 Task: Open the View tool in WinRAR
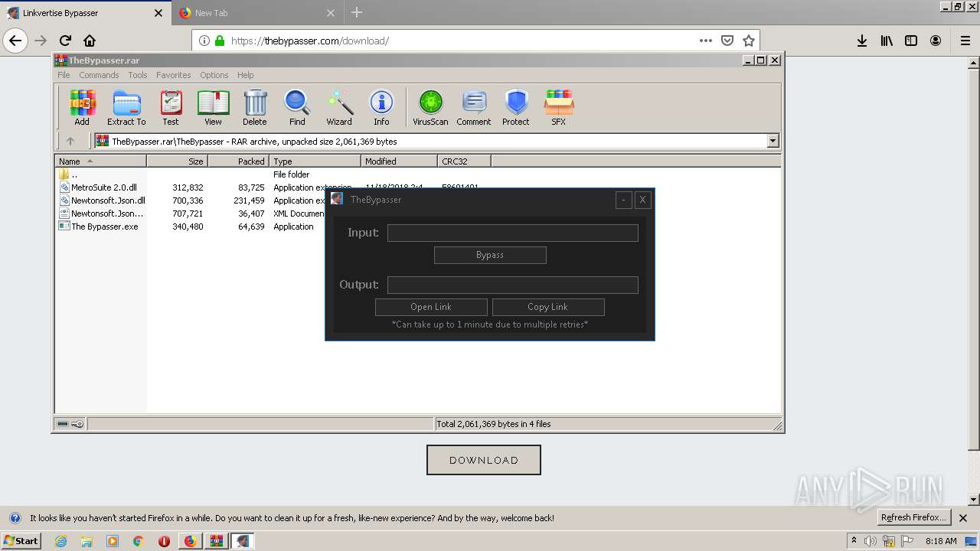(x=213, y=107)
